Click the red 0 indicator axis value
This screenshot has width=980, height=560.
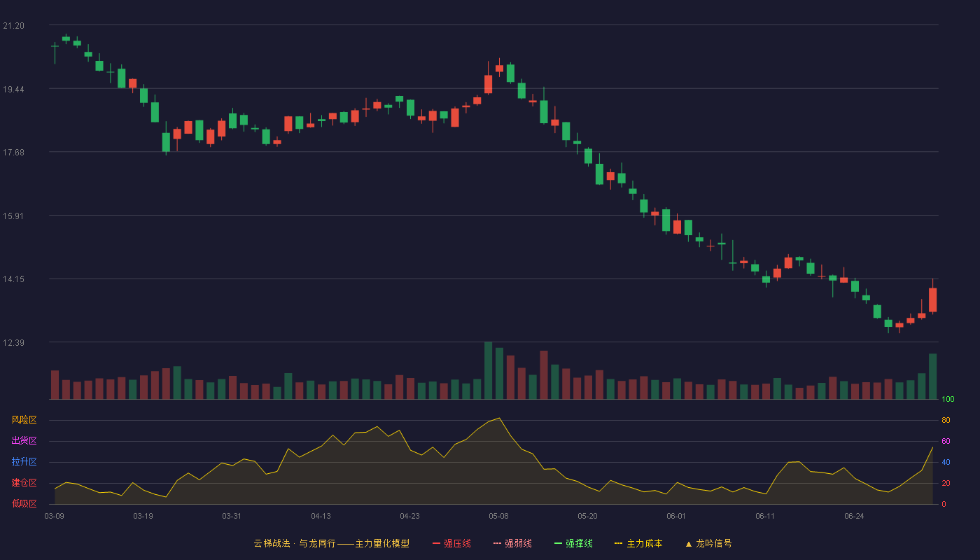point(944,504)
